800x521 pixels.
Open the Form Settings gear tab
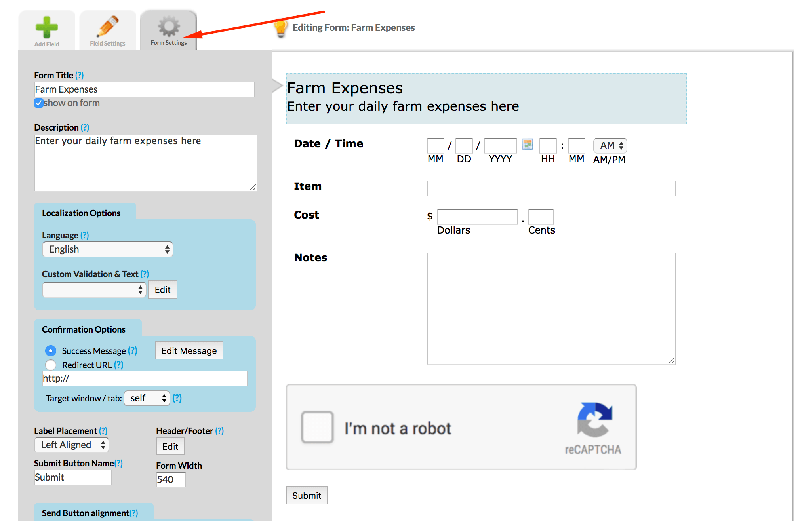tap(168, 30)
